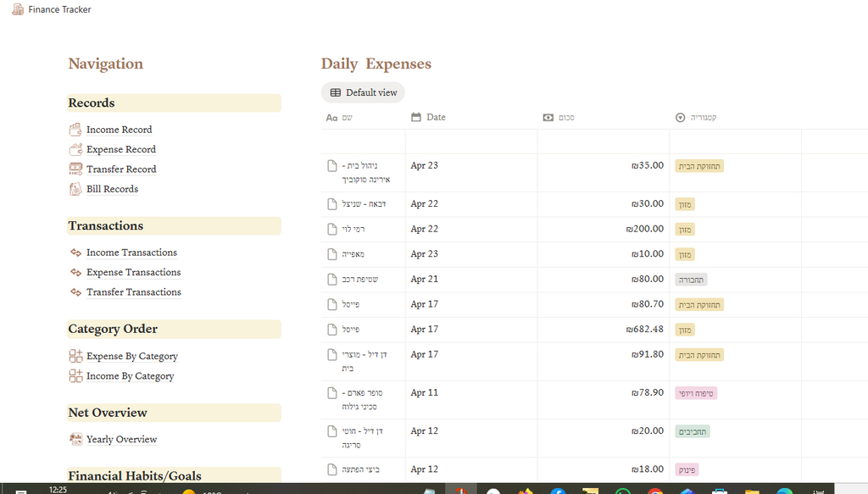This screenshot has width=868, height=494.
Task: Click the Apr 11 date cell
Action: [471, 400]
